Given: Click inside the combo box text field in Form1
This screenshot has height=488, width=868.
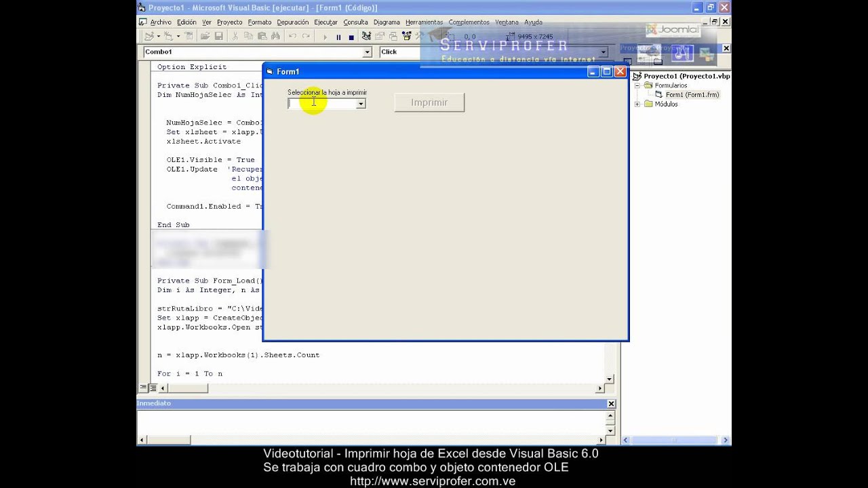Looking at the screenshot, I should pyautogui.click(x=322, y=104).
